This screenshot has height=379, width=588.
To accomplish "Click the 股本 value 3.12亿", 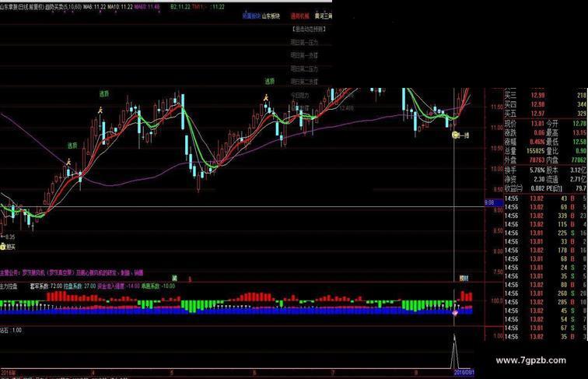I will pos(577,170).
